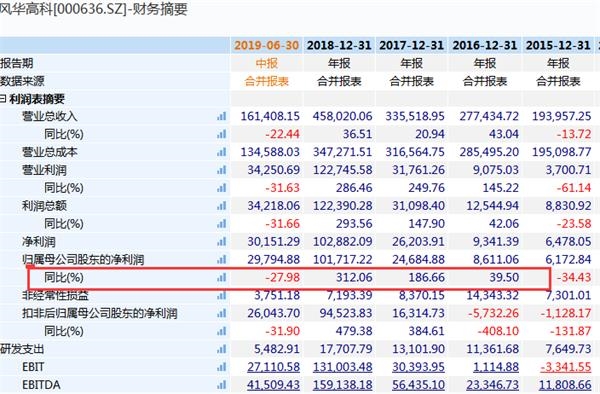Open chart icon for 净利润 row
600x394 pixels.
pyautogui.click(x=222, y=242)
